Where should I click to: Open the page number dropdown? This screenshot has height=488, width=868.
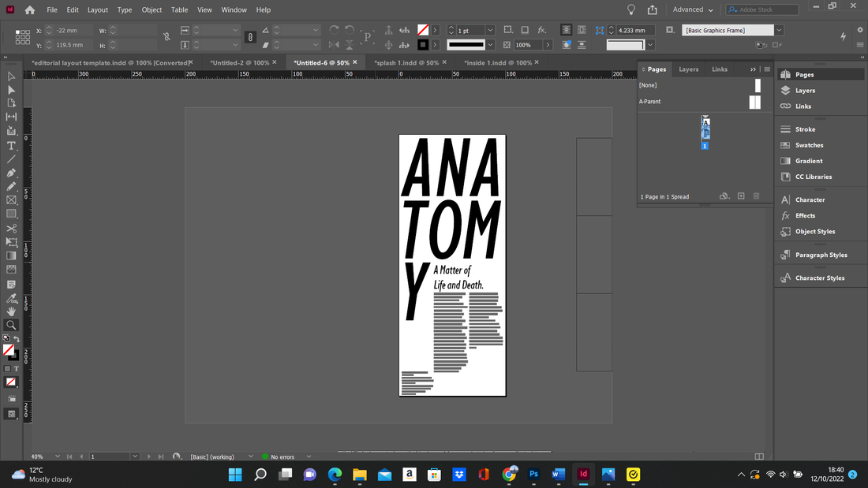pyautogui.click(x=134, y=456)
